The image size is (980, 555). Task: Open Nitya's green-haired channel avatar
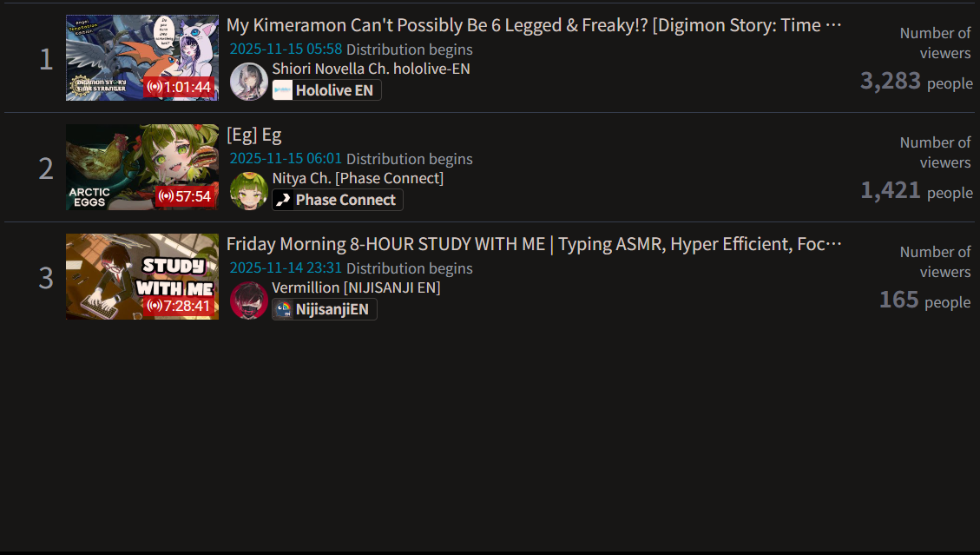point(249,191)
